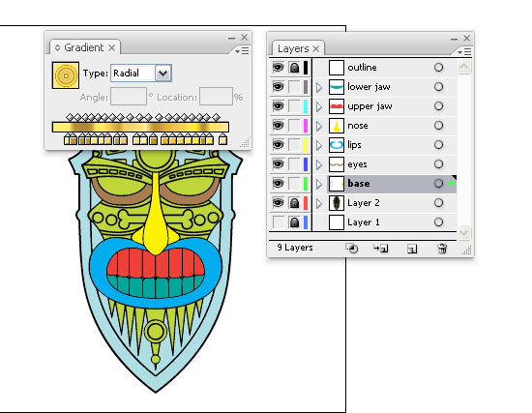Select the Gradient panel tab
This screenshot has height=413, width=532.
pos(84,47)
